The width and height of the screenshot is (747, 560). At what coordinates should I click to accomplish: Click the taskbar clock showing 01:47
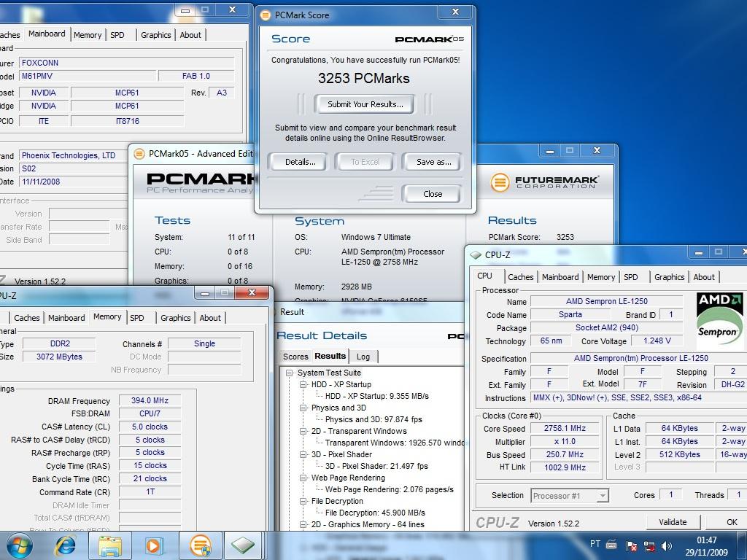(x=706, y=540)
